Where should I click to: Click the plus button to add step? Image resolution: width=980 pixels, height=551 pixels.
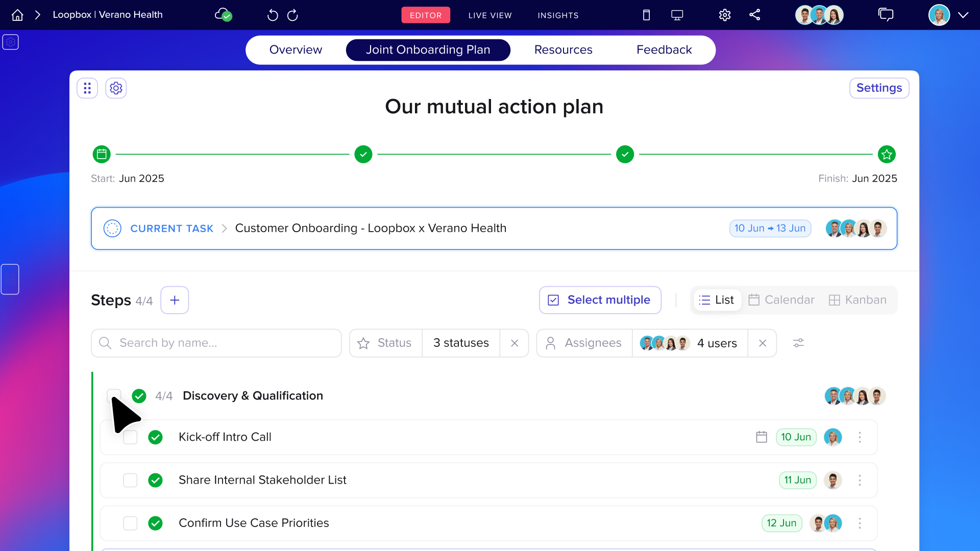tap(175, 300)
